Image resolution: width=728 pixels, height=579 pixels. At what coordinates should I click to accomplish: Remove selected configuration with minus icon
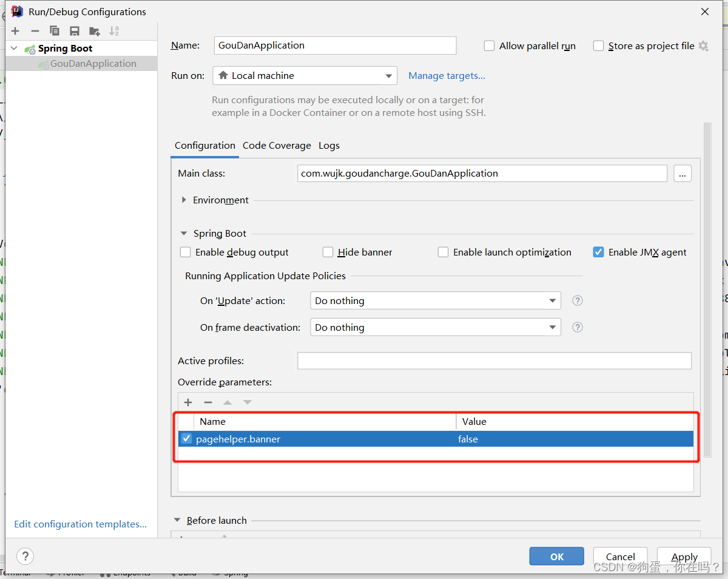coord(35,31)
